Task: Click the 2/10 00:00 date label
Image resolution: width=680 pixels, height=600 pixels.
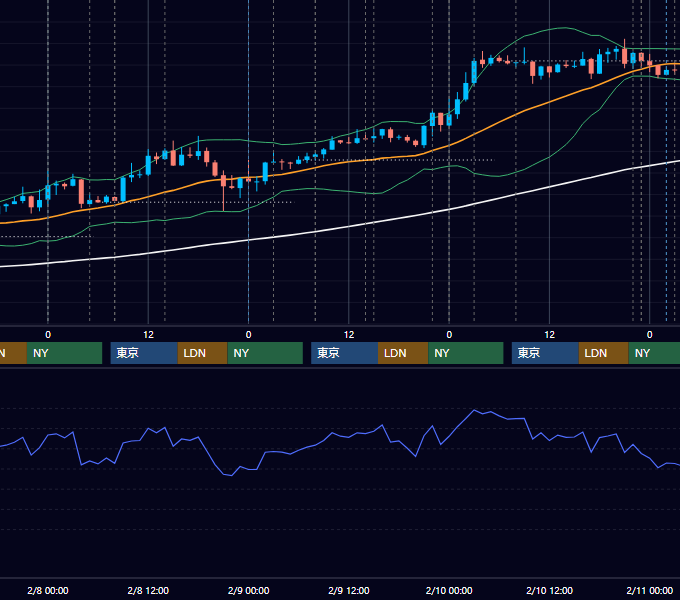Action: click(x=449, y=590)
